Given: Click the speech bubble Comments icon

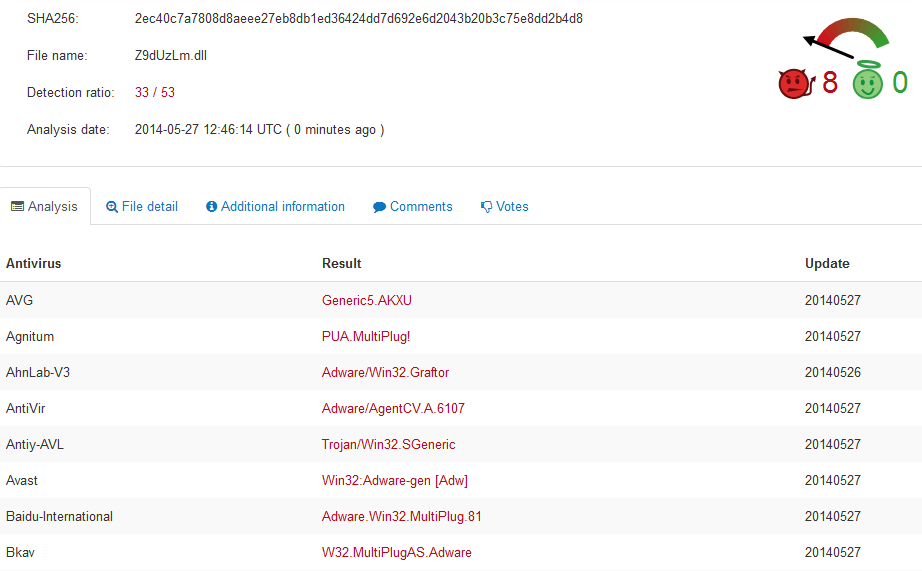Looking at the screenshot, I should tap(379, 207).
